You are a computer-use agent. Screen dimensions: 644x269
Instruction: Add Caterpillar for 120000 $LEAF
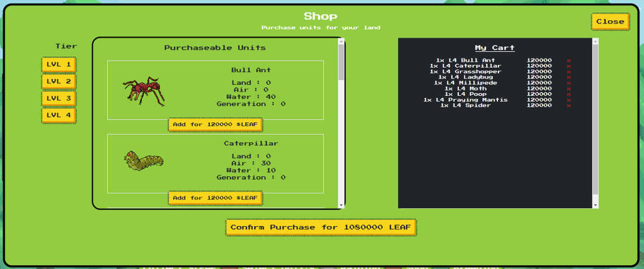[x=215, y=198]
